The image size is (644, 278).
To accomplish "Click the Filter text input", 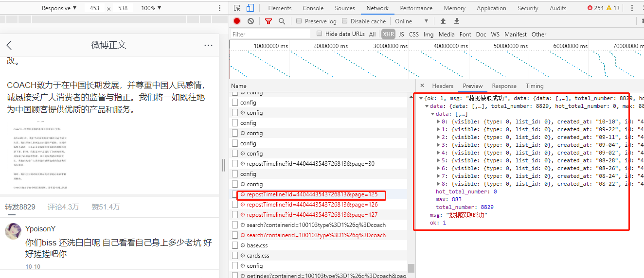I will point(270,34).
